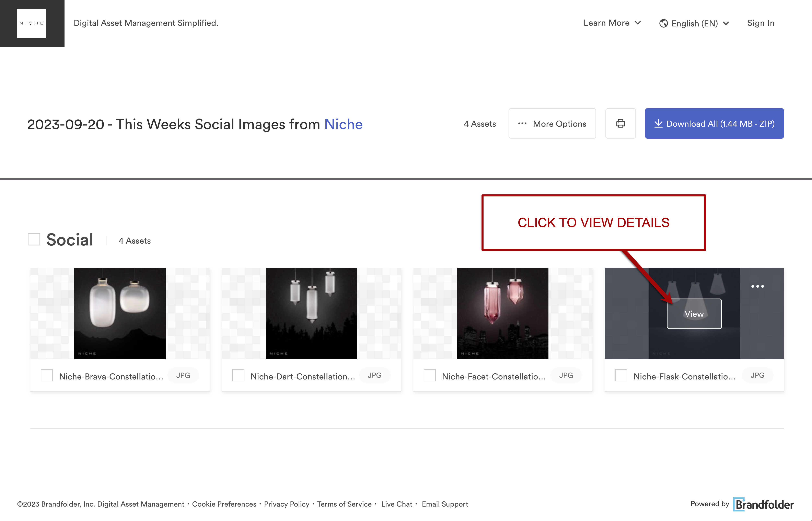
Task: Check the Niche-Dart-Constellation asset checkbox
Action: 238,376
